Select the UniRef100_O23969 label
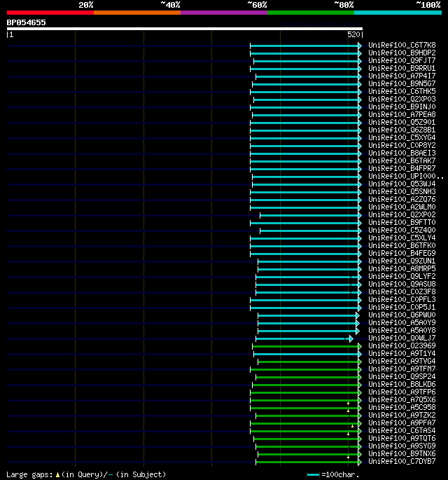 [x=402, y=345]
